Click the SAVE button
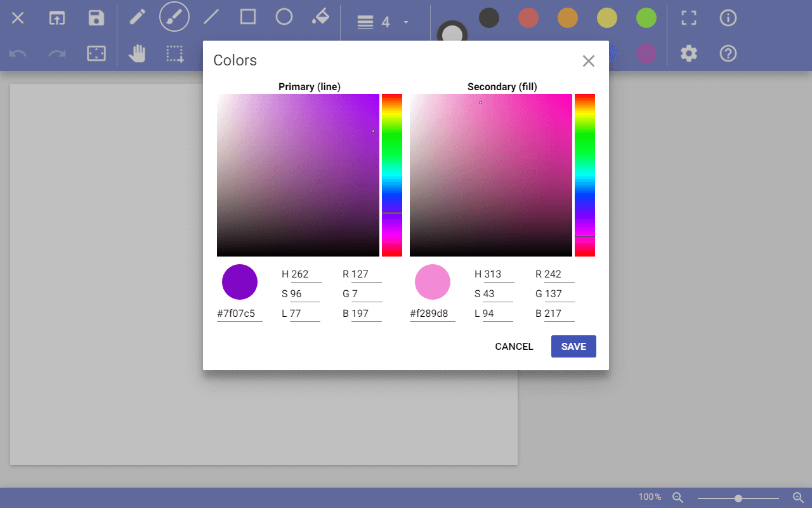This screenshot has width=812, height=508. coord(573,346)
